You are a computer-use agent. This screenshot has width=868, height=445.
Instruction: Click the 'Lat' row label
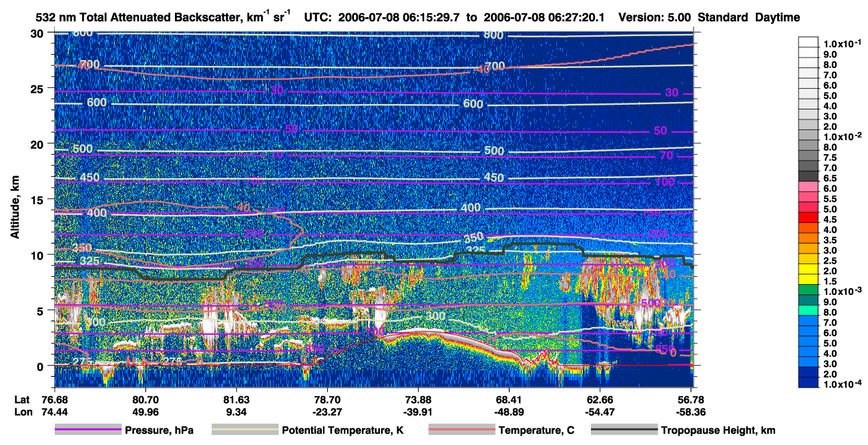click(21, 400)
